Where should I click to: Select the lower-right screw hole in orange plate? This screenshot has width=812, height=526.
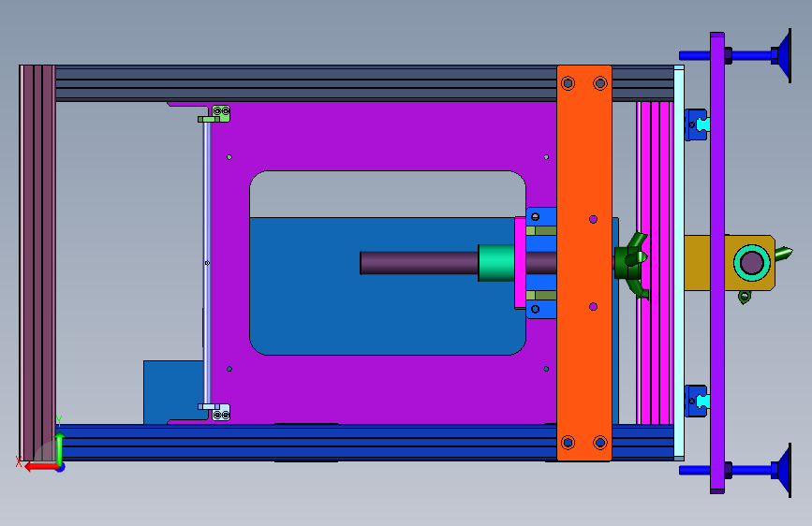[600, 443]
